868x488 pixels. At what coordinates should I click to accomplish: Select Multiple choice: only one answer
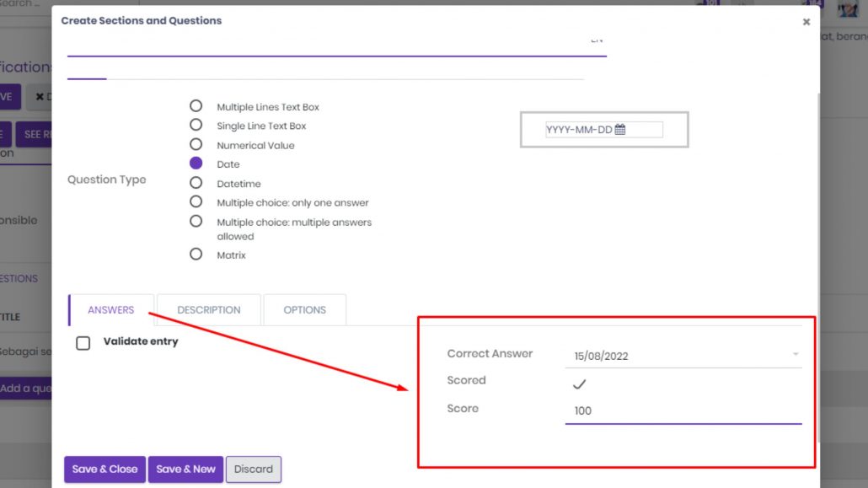coord(196,201)
